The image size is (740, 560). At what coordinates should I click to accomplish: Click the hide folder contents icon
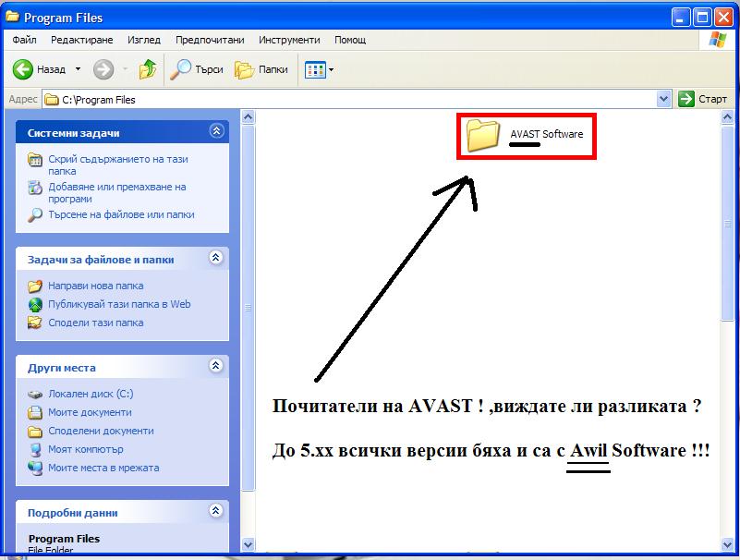(x=34, y=160)
